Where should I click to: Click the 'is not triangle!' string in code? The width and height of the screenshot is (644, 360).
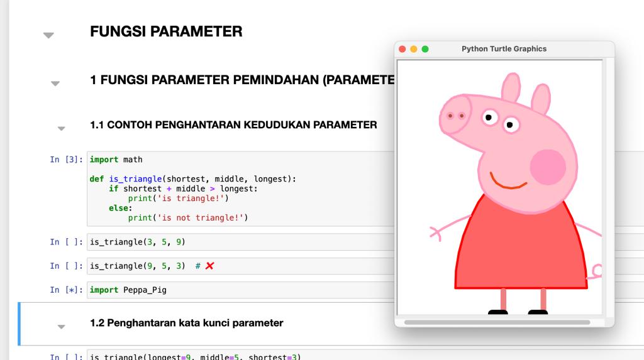(201, 218)
